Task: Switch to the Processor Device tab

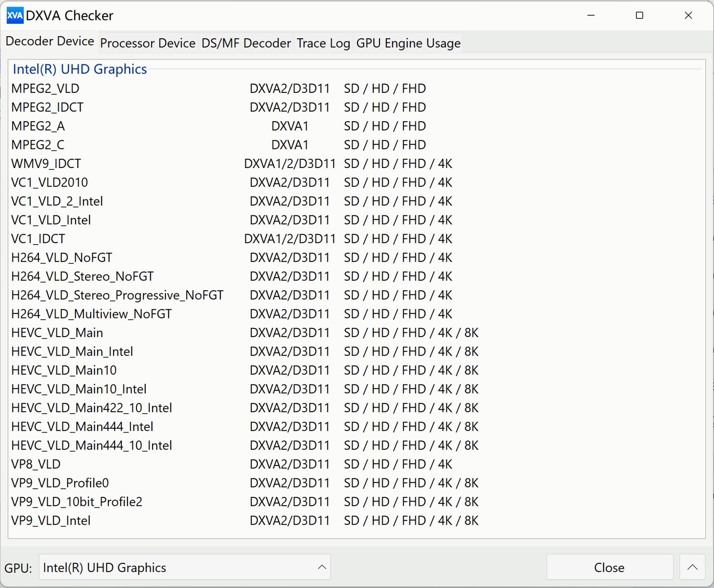Action: [x=148, y=43]
